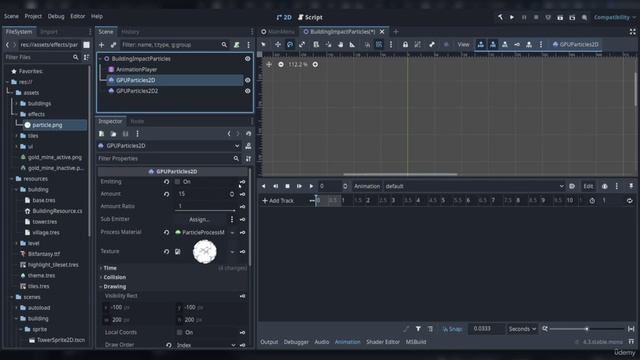640x360 pixels.
Task: Collapse the Drawing section
Action: [114, 287]
